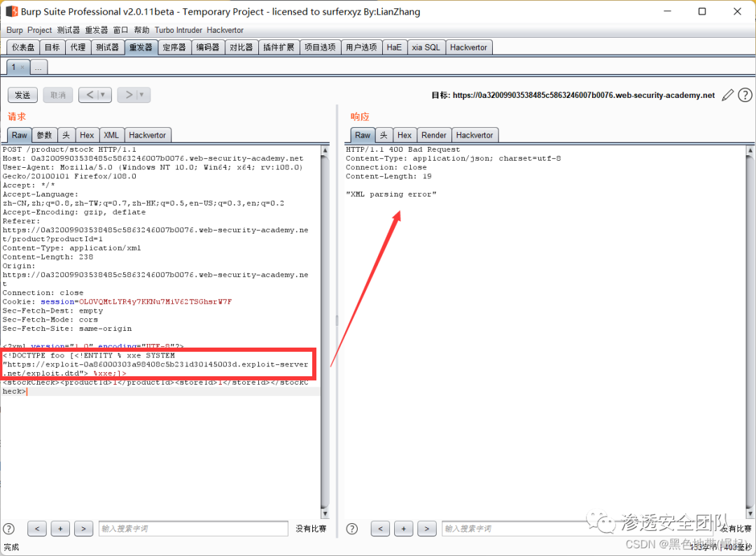
Task: Switch to the 编码器 decoder tab
Action: 208,48
